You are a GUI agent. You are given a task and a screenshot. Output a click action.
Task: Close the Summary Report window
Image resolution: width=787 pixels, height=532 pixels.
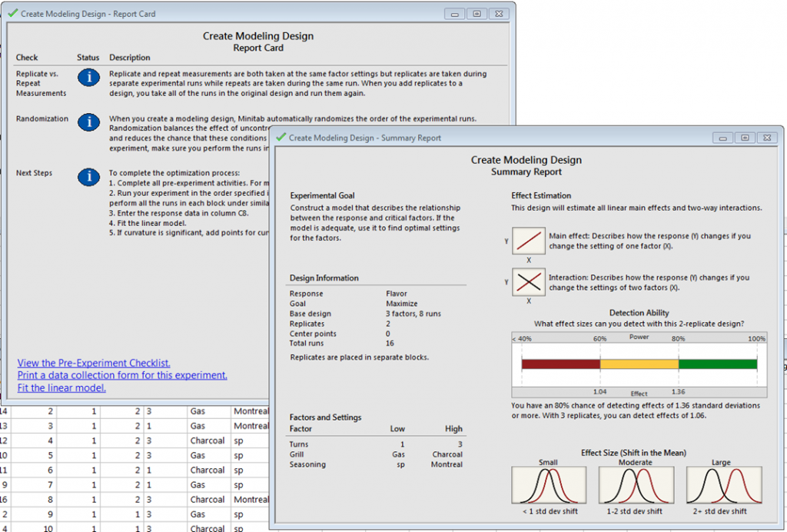(767, 138)
